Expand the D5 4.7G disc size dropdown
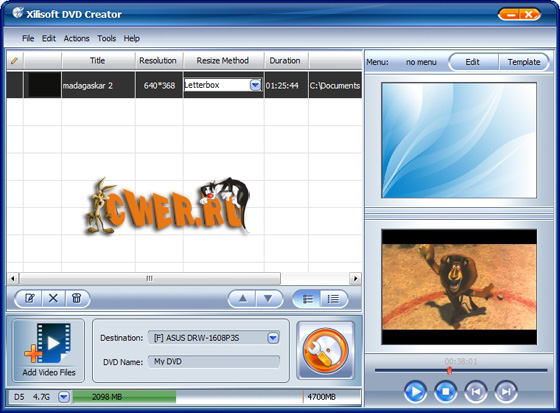 (64, 397)
